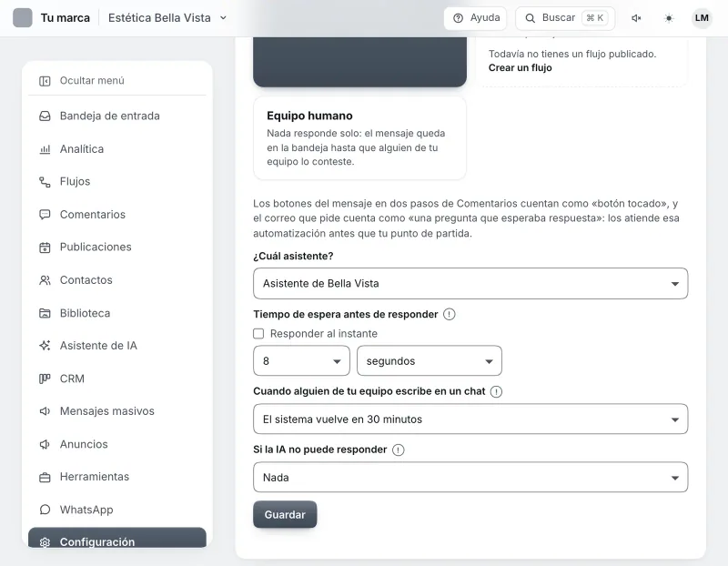Click the Bandeja de entrada inbox icon

(x=45, y=116)
